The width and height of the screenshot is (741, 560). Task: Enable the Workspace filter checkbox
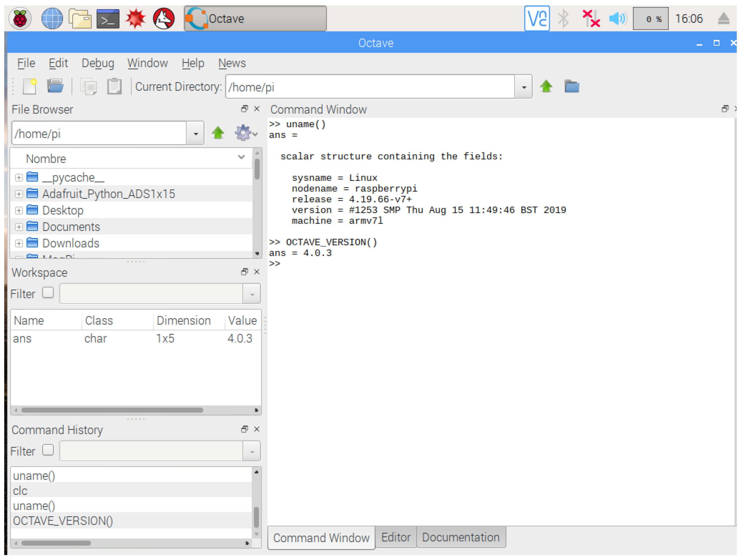click(47, 293)
